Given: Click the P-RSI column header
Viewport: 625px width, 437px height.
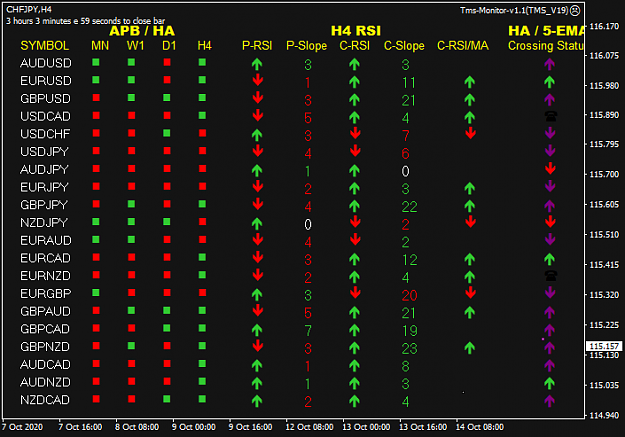Looking at the screenshot, I should coord(257,46).
